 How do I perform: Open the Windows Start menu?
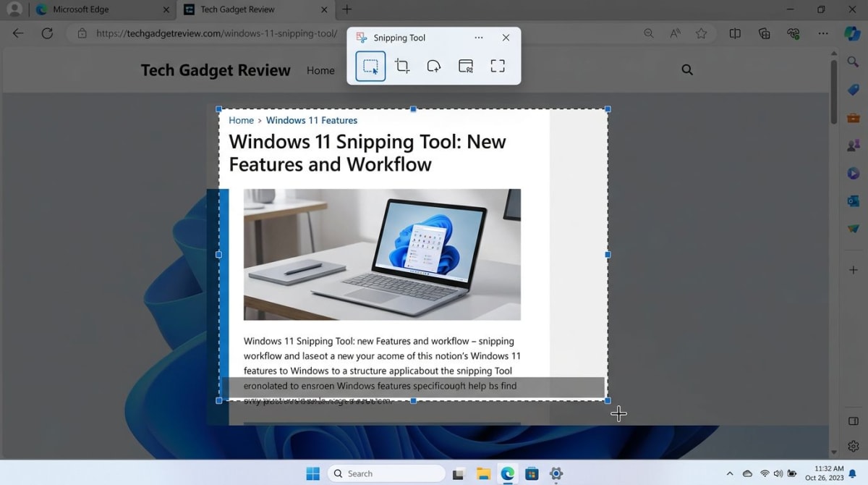[312, 473]
